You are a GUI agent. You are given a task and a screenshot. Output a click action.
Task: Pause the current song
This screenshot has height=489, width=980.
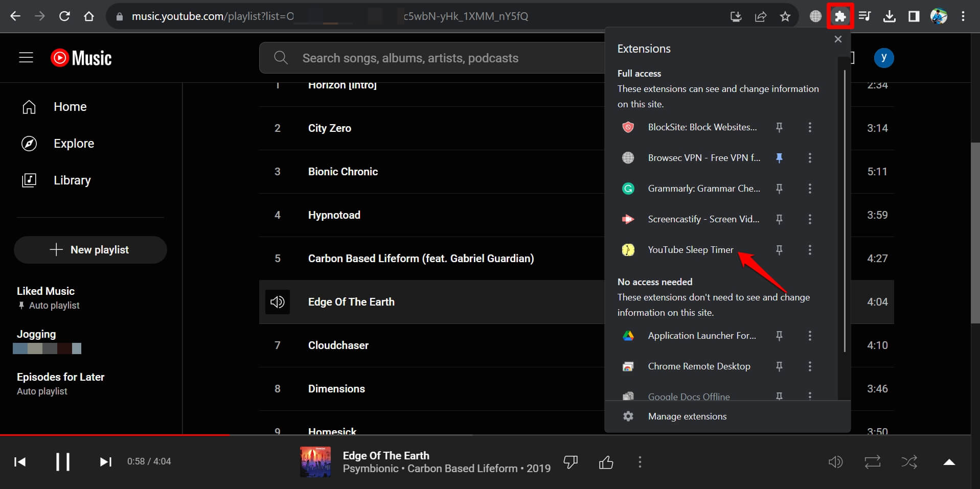pos(63,462)
